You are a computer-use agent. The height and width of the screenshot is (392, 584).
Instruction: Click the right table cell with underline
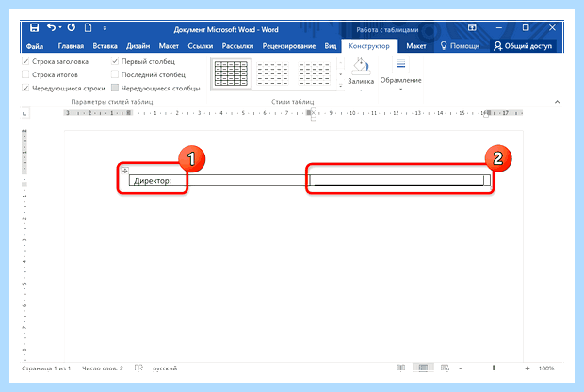(399, 180)
